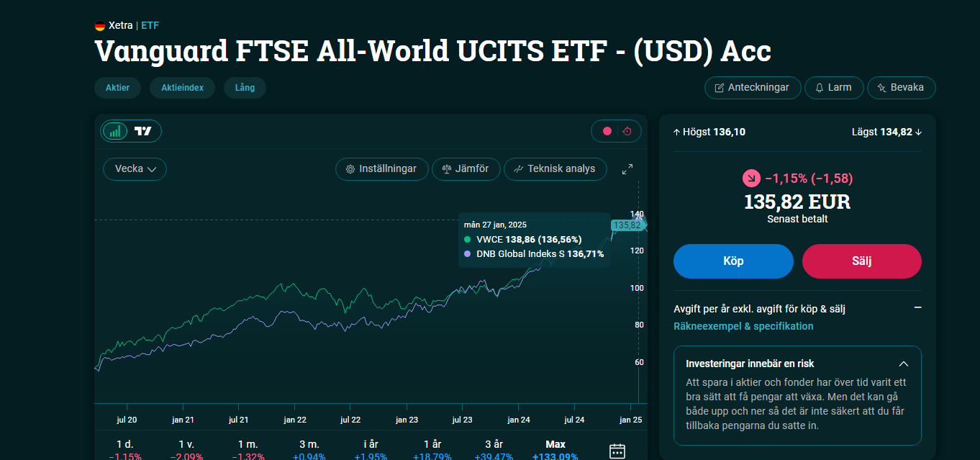Open the Jämför compare tool
The image size is (980, 460).
click(x=466, y=169)
